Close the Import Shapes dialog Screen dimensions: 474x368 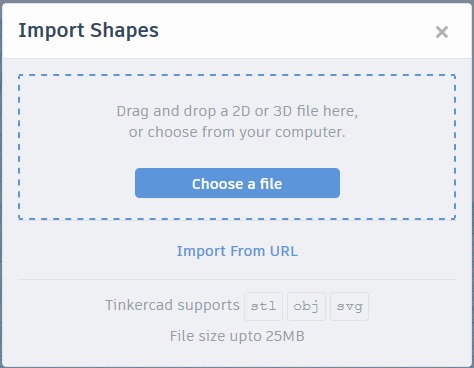tap(442, 32)
